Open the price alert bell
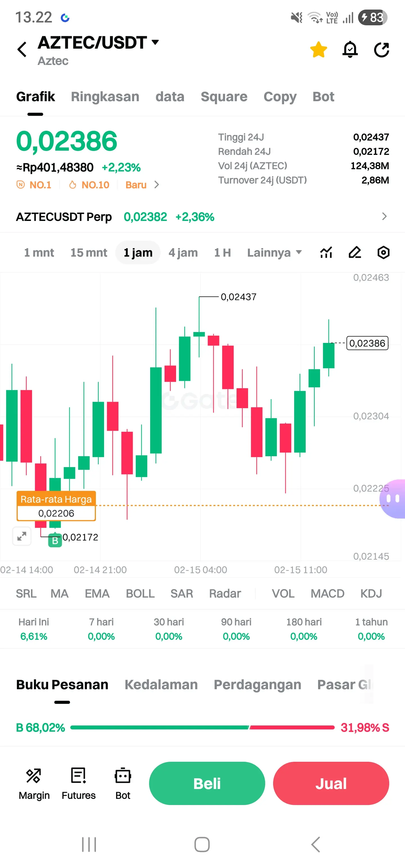The image size is (405, 868). (350, 49)
